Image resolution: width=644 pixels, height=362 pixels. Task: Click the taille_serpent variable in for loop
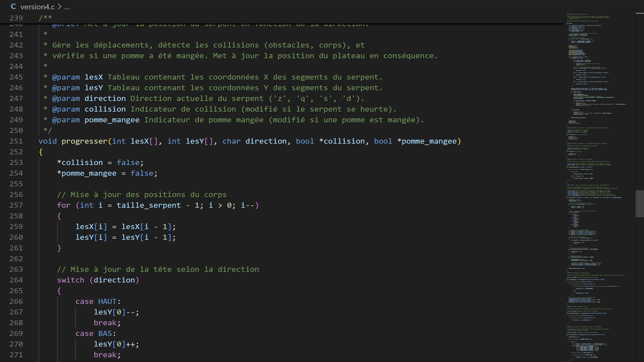(x=148, y=205)
